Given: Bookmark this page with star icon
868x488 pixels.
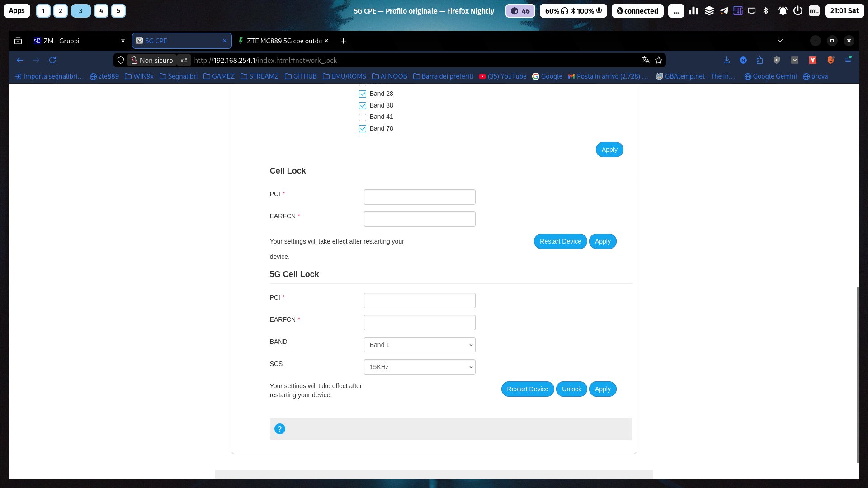Looking at the screenshot, I should [x=659, y=60].
